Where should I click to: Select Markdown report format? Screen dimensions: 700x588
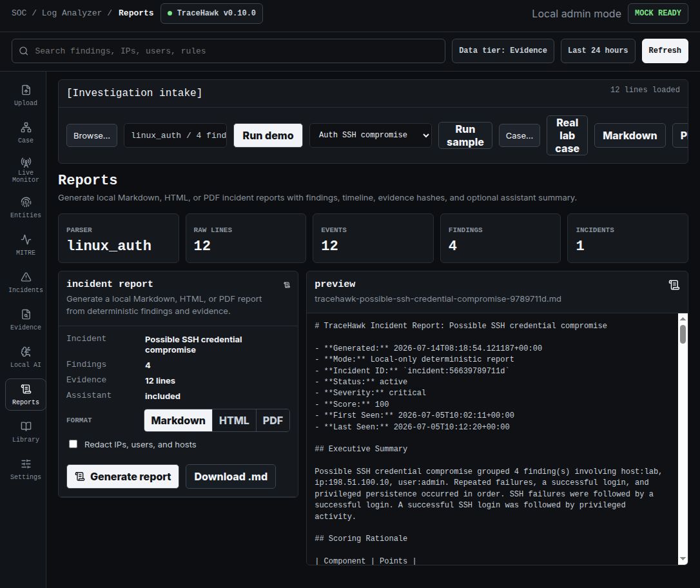tap(178, 420)
